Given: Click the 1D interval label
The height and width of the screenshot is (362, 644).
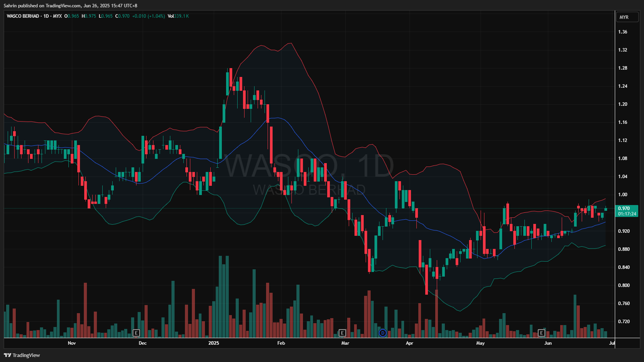Looking at the screenshot, I should [x=46, y=16].
